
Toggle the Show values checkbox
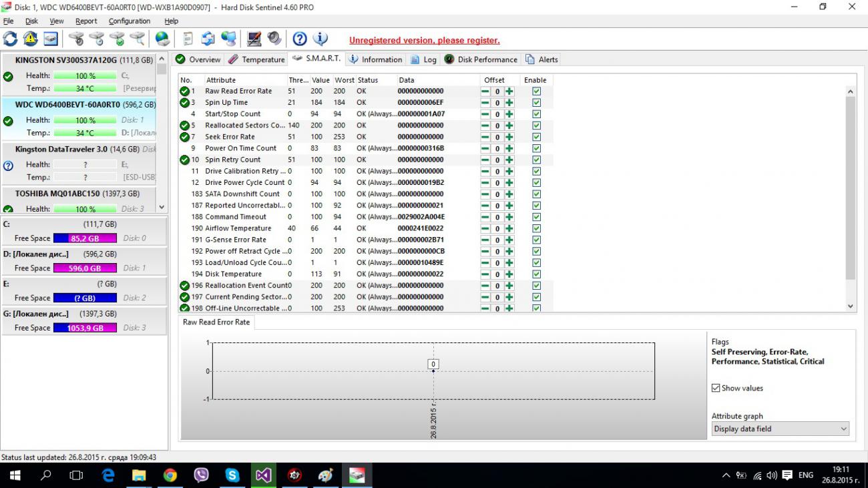pos(716,388)
